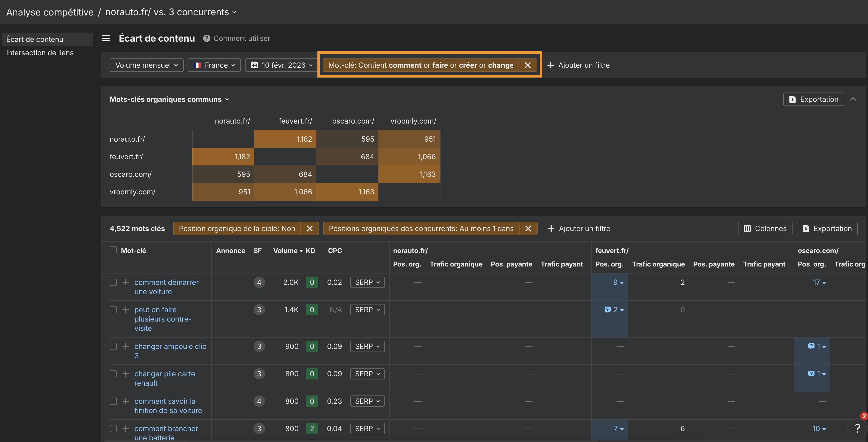Switch to Intersection de liens

tap(40, 52)
